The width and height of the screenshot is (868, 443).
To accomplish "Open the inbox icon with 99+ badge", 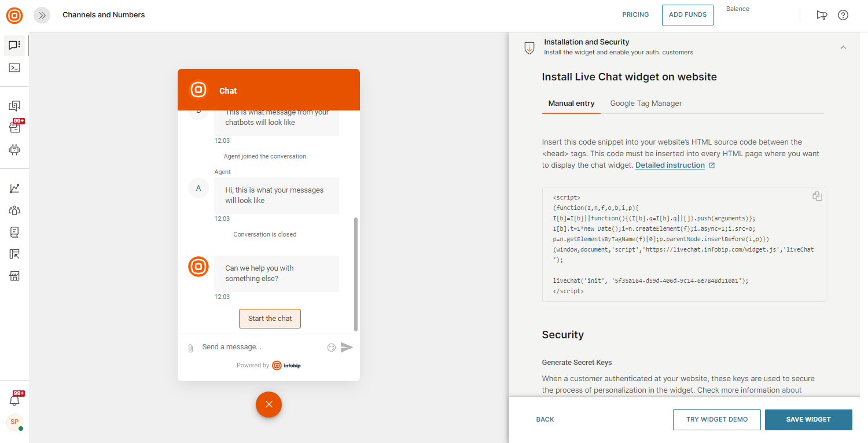I will 14,127.
